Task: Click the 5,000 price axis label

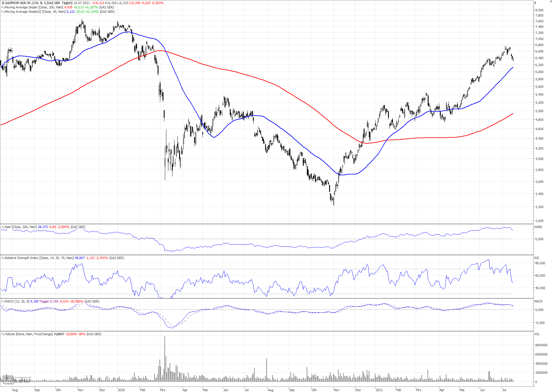Action: click(x=539, y=111)
